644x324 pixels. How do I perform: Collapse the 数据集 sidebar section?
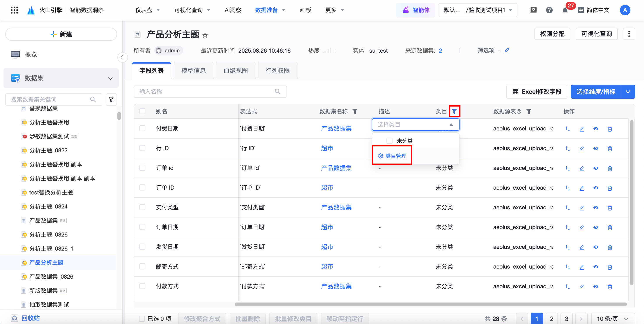[x=110, y=78]
